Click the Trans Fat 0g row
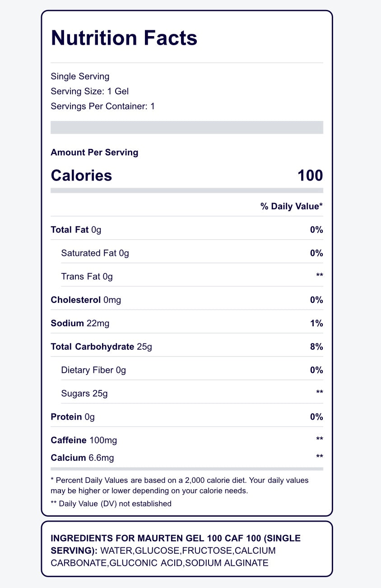Viewport: 381px width, 588px height. pos(187,277)
